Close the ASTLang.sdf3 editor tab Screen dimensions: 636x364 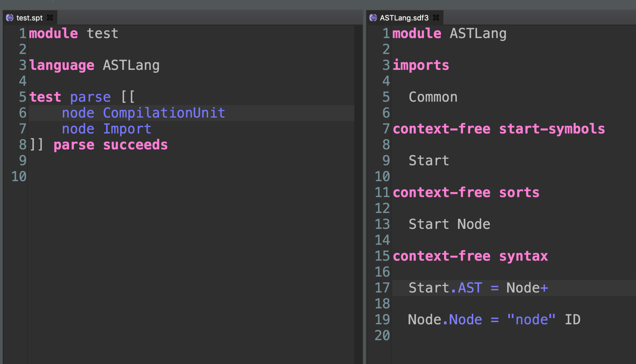tap(436, 18)
